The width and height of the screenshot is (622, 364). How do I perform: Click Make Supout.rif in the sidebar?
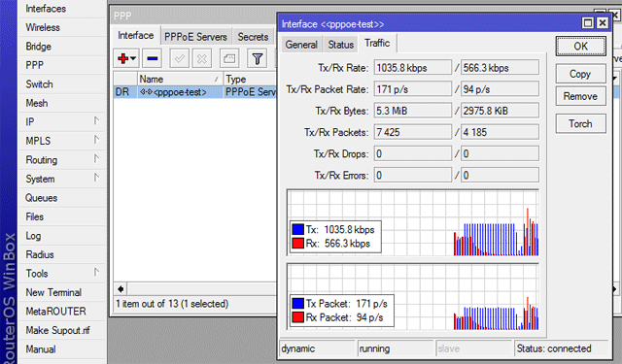(58, 330)
